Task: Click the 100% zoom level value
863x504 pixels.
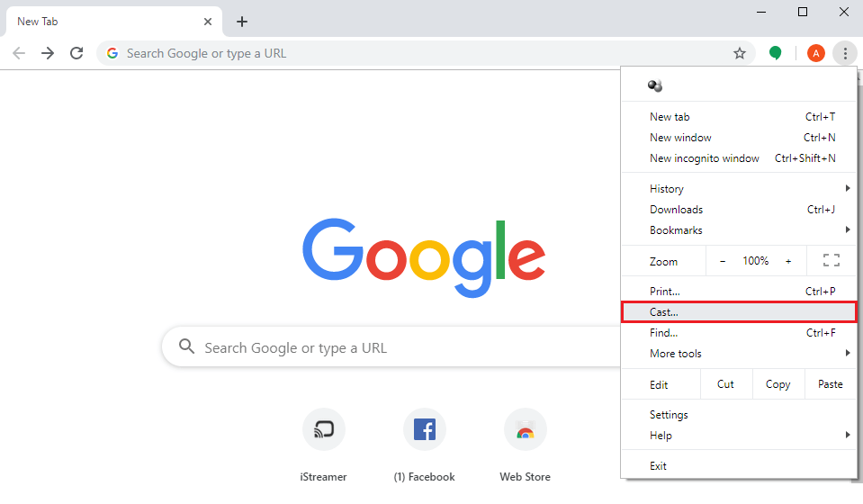Action: [756, 261]
